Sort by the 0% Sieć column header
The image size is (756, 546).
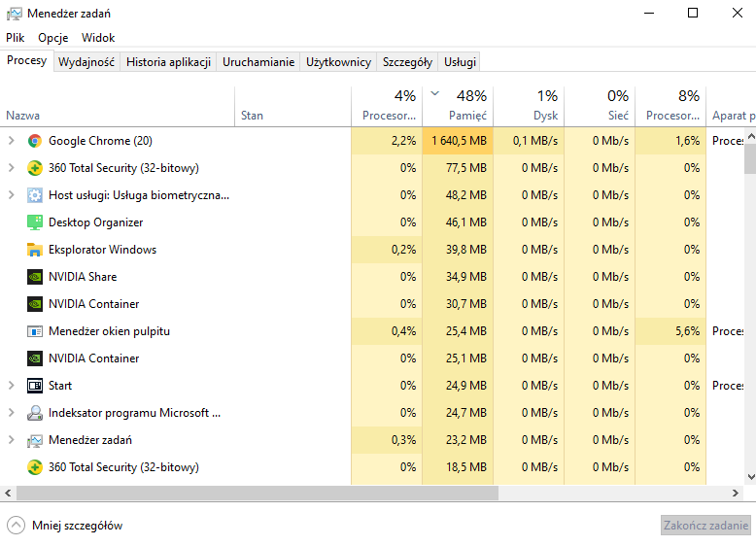[x=600, y=107]
